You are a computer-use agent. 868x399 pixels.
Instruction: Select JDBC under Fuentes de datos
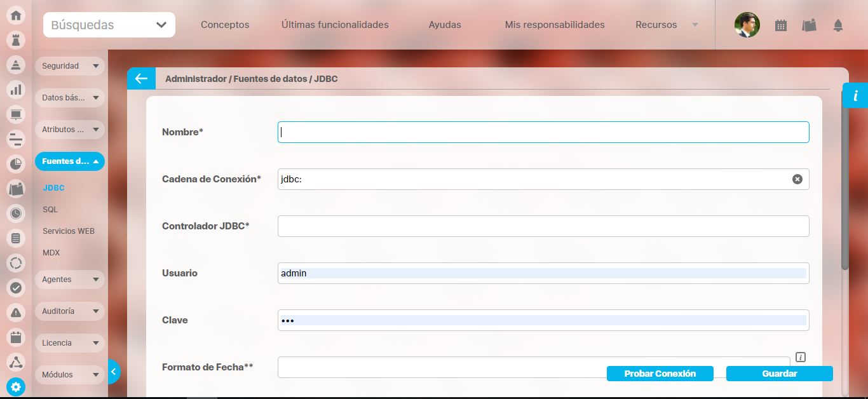53,188
